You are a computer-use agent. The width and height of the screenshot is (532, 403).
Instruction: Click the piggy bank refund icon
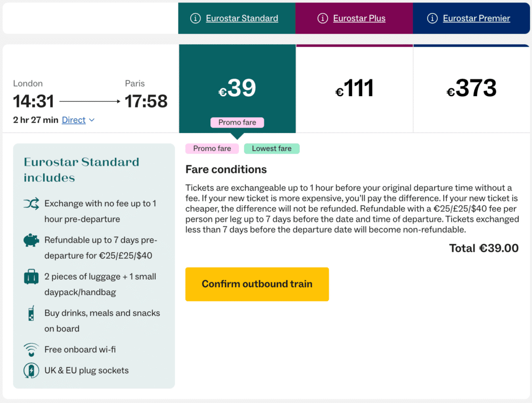(31, 240)
